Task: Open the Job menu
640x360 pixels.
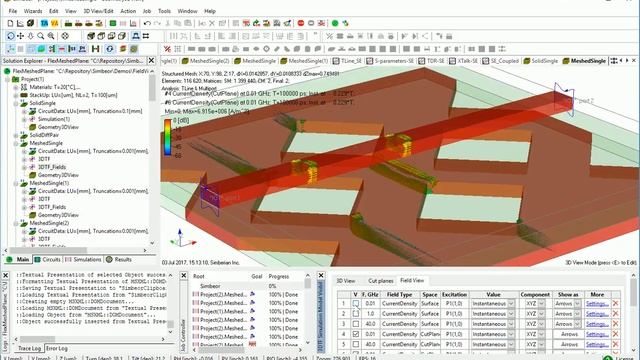Action: click(x=147, y=11)
